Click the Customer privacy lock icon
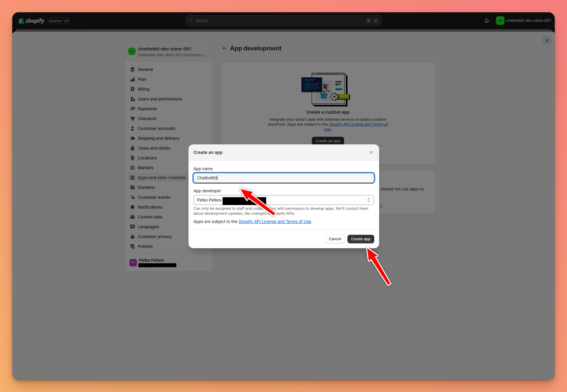The width and height of the screenshot is (567, 392). (x=133, y=237)
